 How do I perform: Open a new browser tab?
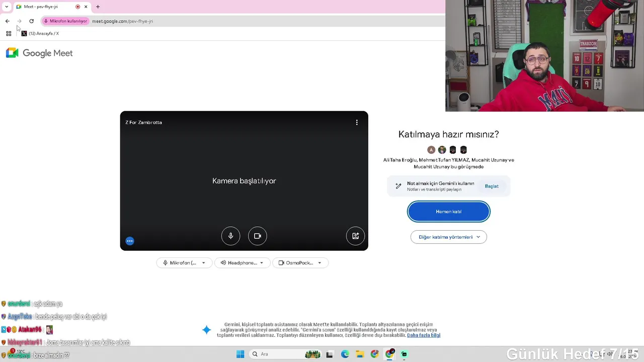(98, 7)
